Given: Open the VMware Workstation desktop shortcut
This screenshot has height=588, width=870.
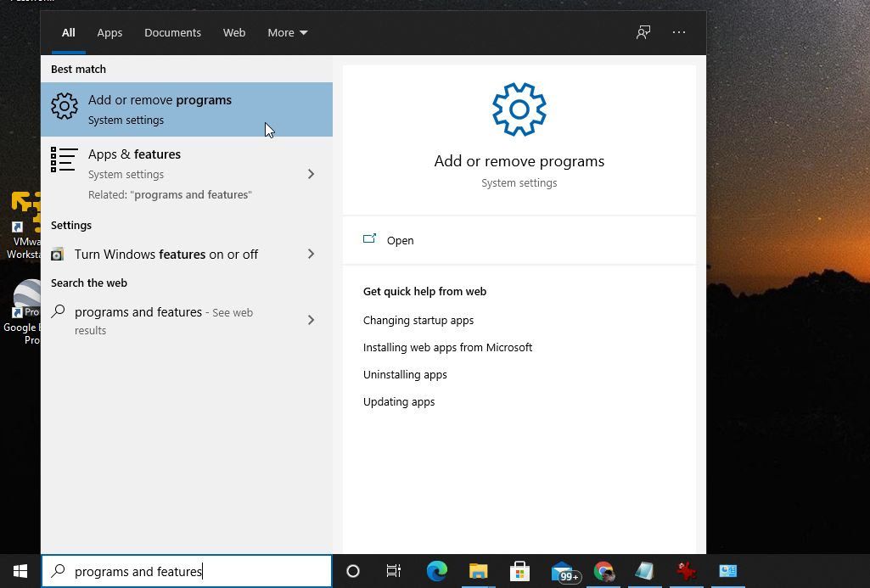Looking at the screenshot, I should [23, 226].
